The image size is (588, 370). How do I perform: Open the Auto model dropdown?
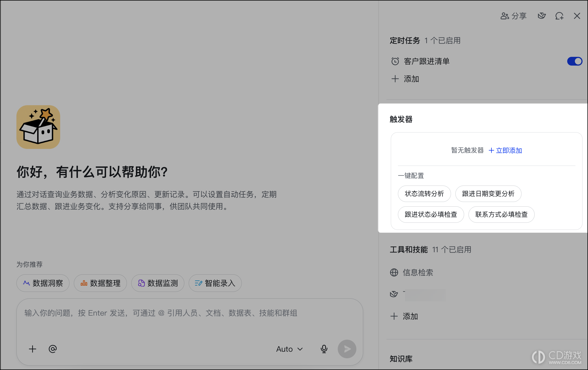[289, 349]
